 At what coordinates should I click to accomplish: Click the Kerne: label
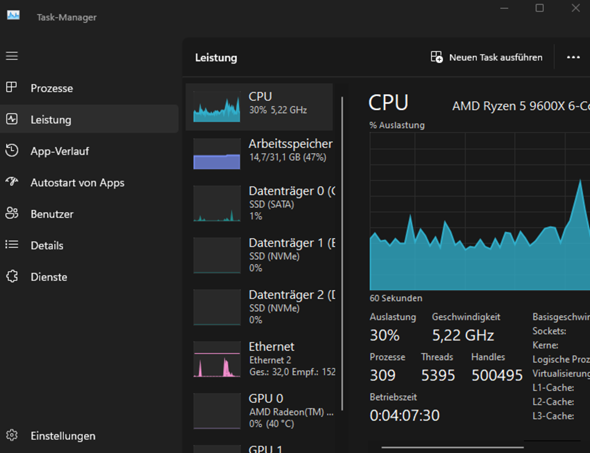coord(545,345)
